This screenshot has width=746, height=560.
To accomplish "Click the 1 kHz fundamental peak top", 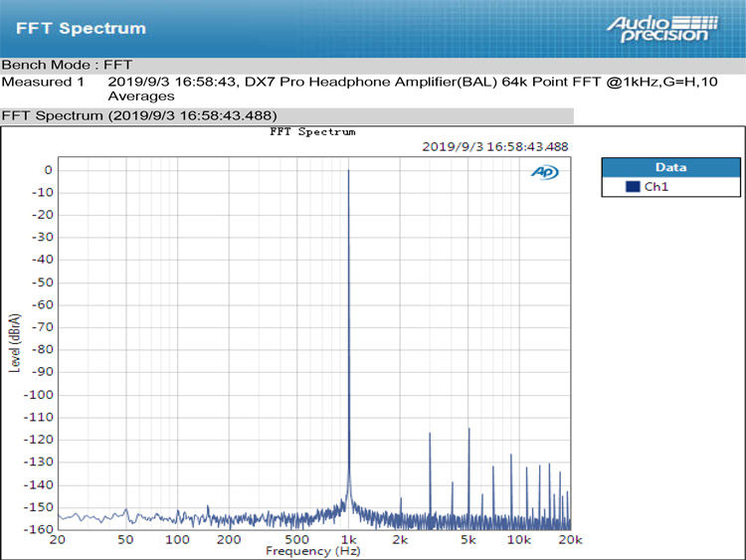I will (x=348, y=171).
